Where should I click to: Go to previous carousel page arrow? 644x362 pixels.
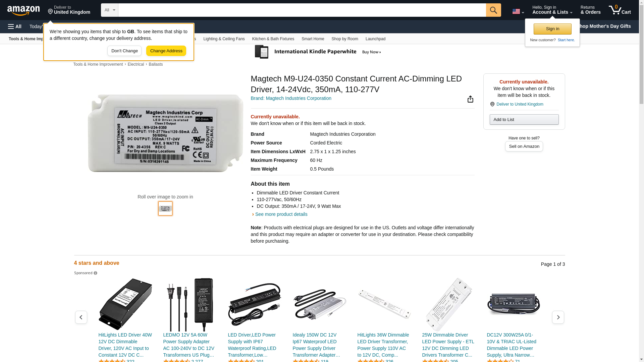[81, 317]
